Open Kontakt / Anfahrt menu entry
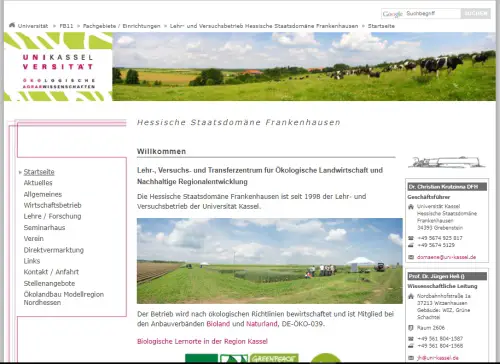This screenshot has width=500, height=364. 51,272
